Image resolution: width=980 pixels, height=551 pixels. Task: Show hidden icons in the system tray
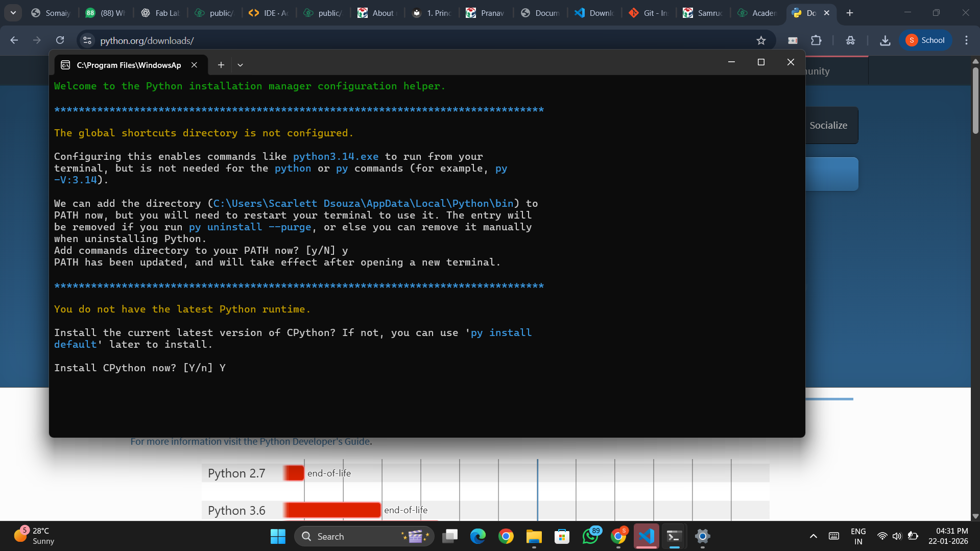tap(814, 536)
